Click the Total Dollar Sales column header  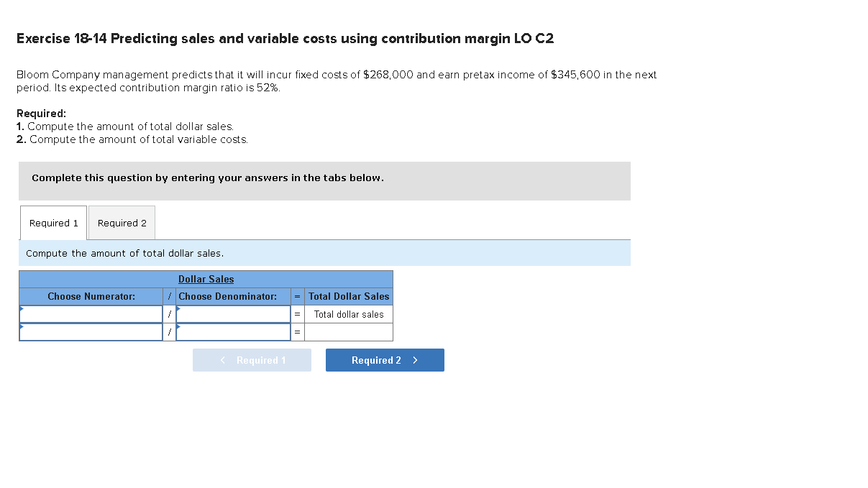pyautogui.click(x=348, y=296)
